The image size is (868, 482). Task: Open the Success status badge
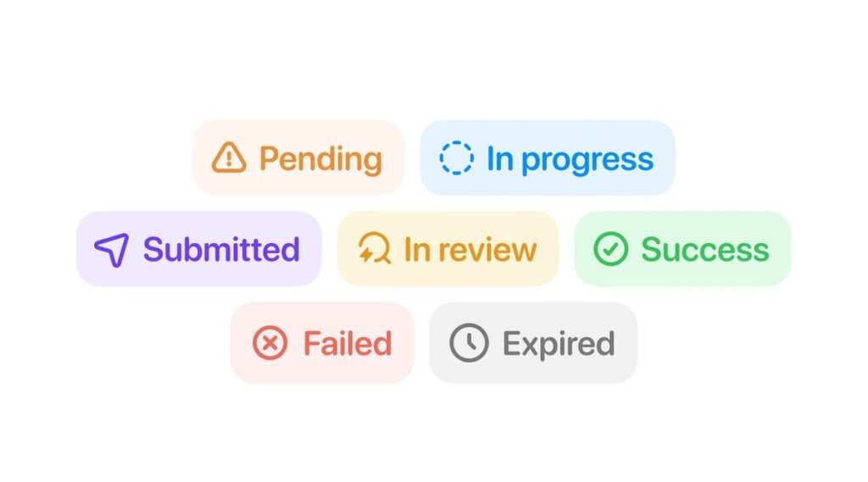[682, 249]
